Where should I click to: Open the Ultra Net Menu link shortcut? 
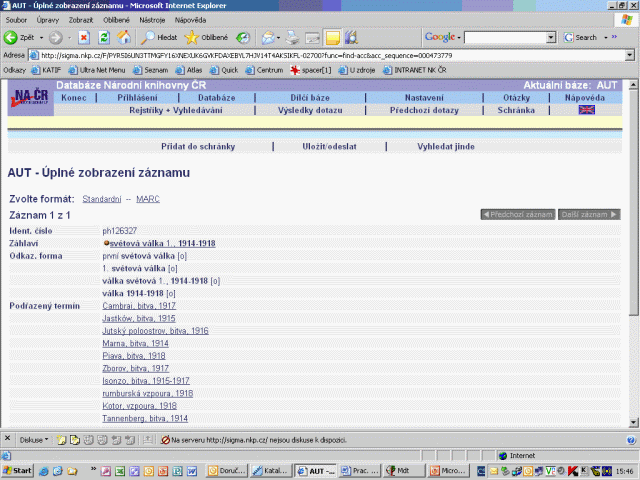point(97,70)
